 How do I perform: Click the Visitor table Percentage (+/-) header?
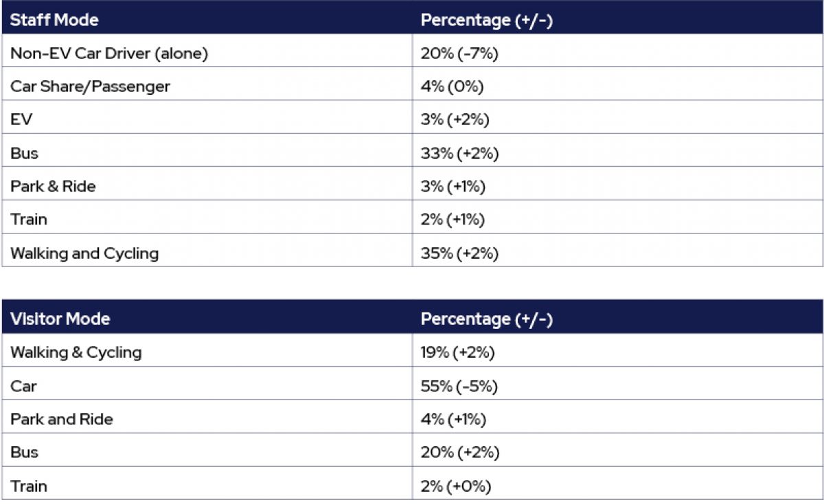[487, 319]
